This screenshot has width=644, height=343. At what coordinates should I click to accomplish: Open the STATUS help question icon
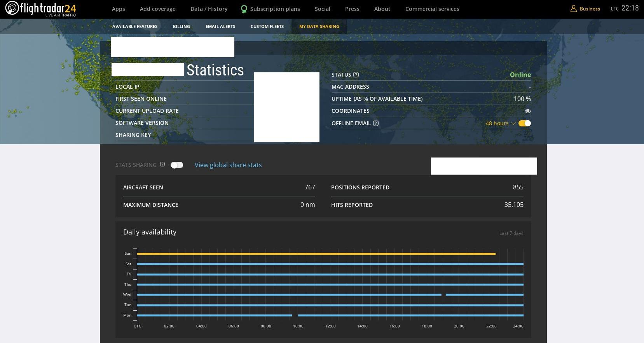coord(356,75)
